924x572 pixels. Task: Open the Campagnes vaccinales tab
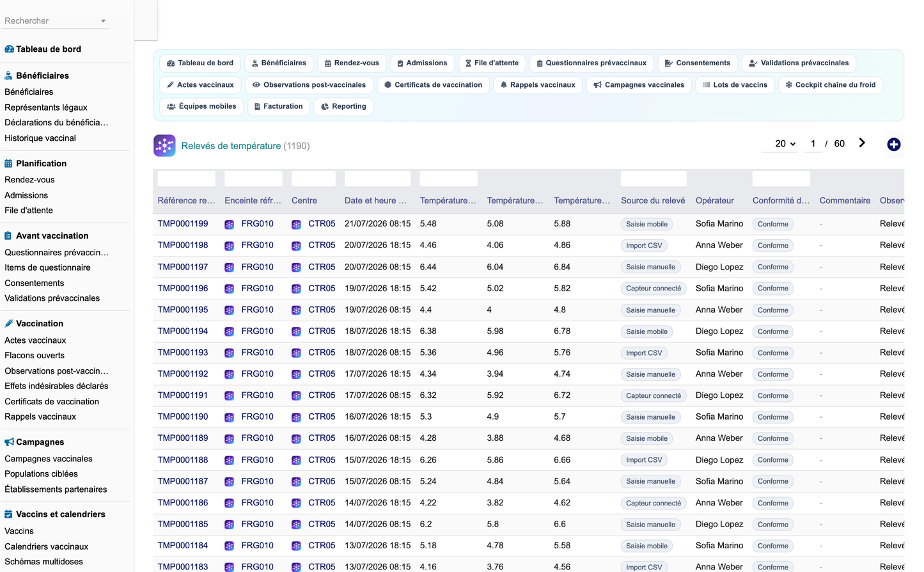click(639, 85)
